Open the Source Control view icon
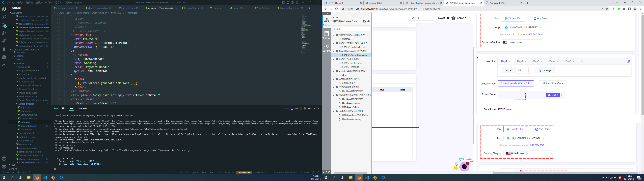Image resolution: width=644 pixels, height=181 pixels. [x=4, y=25]
